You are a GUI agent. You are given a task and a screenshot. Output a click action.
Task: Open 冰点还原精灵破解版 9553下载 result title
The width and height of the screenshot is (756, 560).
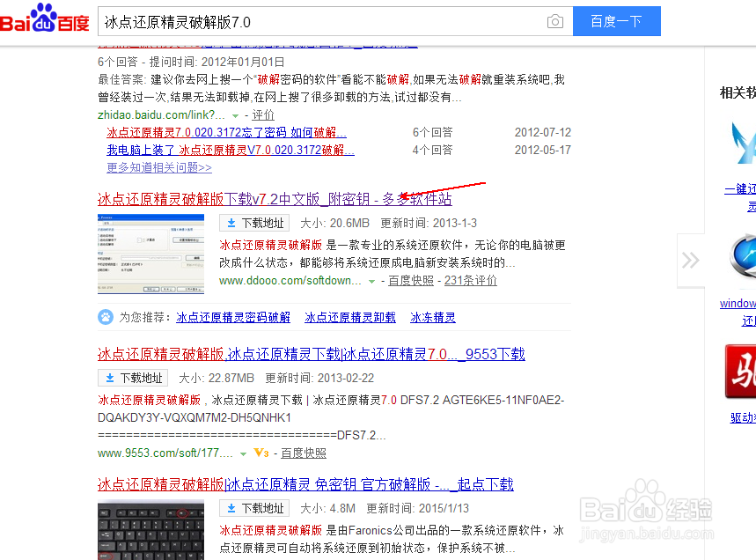[x=311, y=354]
